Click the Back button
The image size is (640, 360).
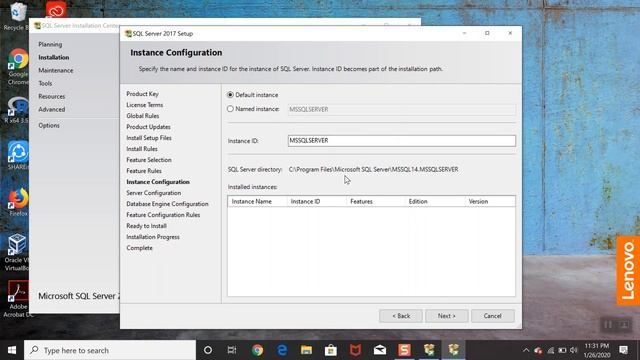coord(401,316)
